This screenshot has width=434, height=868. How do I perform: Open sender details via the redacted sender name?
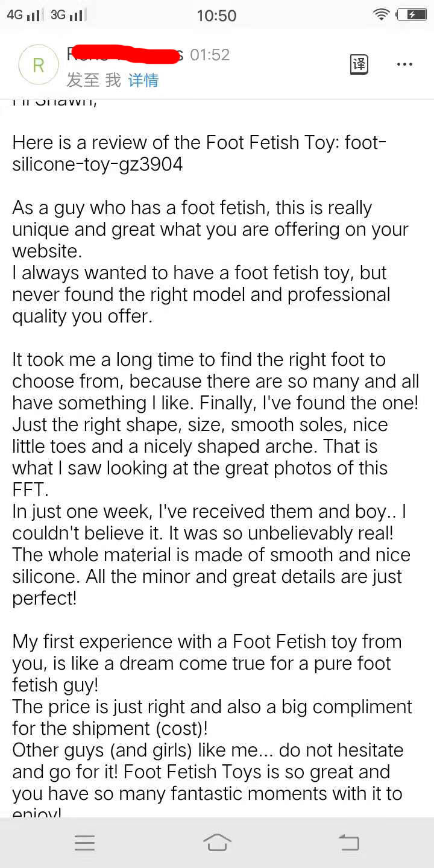click(x=127, y=54)
